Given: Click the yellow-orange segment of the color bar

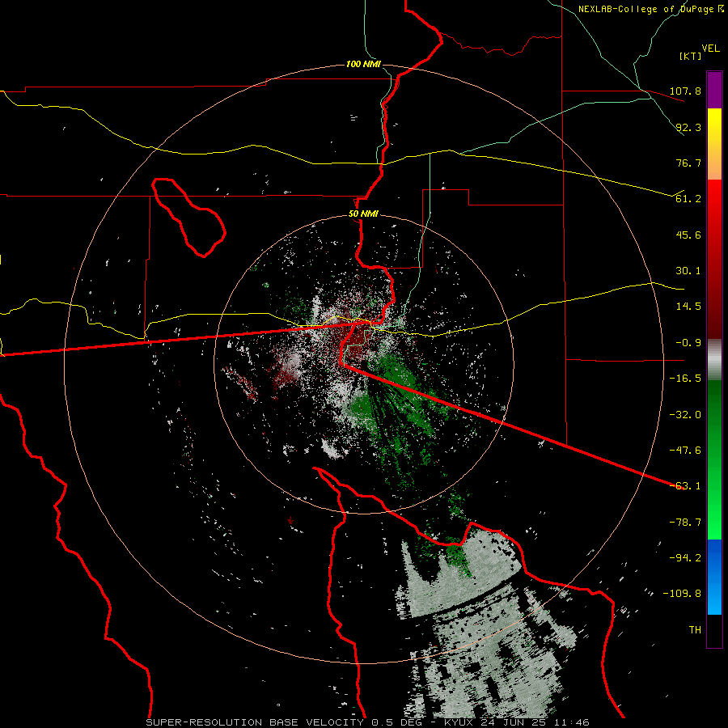Looking at the screenshot, I should (714, 144).
